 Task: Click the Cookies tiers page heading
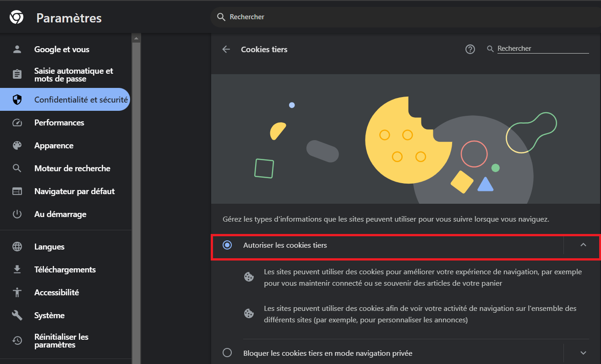point(264,49)
